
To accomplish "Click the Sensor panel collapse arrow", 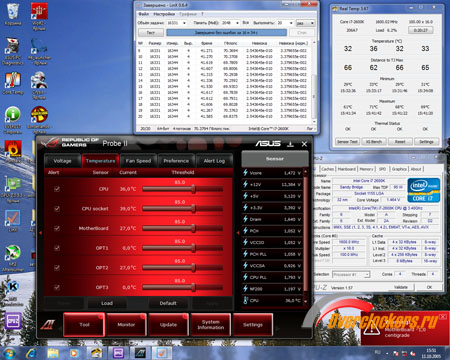I will (238, 233).
